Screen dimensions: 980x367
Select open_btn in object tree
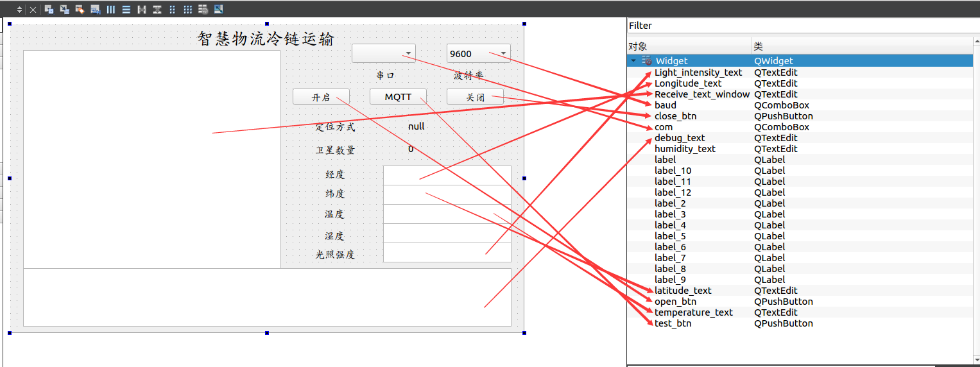(675, 301)
